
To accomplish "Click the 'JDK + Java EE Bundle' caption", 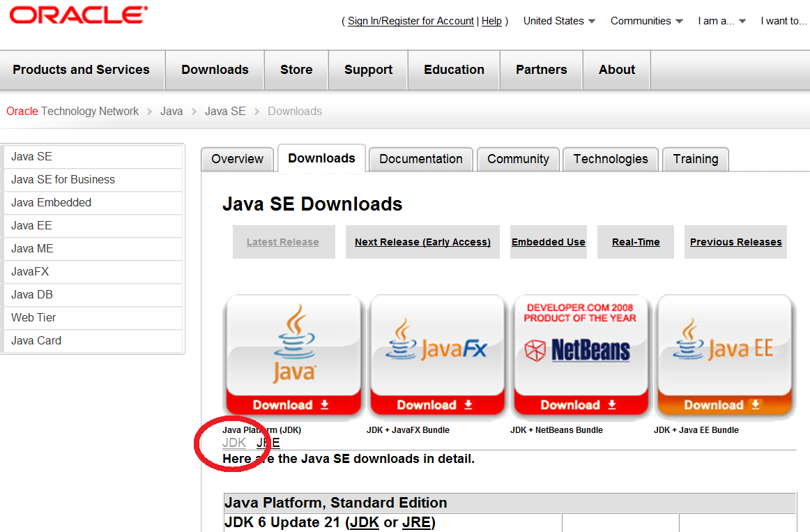I will pyautogui.click(x=696, y=430).
